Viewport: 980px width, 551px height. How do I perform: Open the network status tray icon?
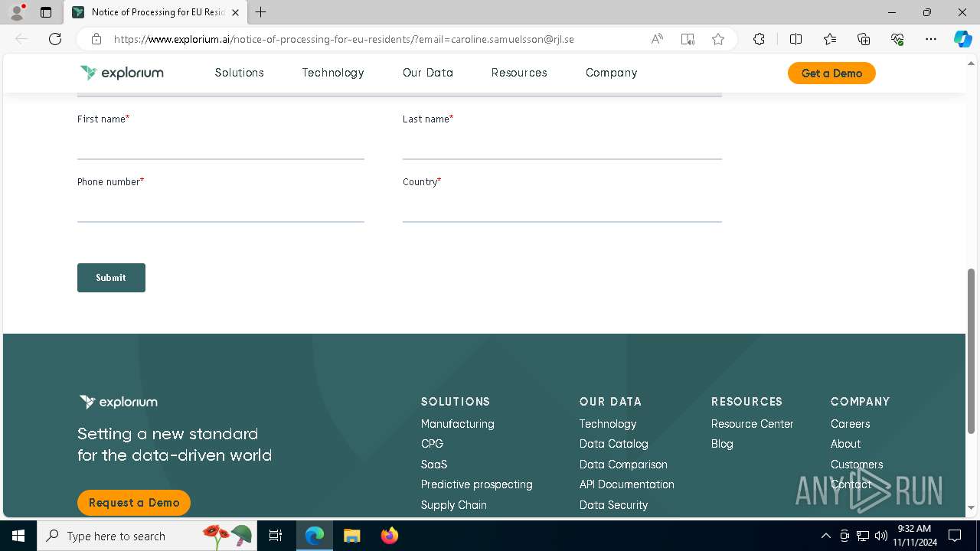863,536
